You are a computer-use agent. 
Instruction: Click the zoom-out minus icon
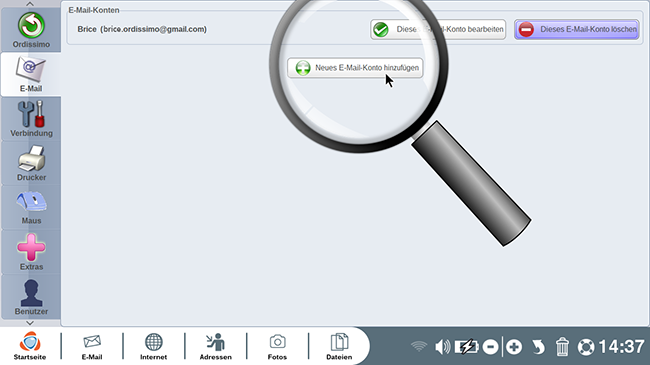coord(490,347)
